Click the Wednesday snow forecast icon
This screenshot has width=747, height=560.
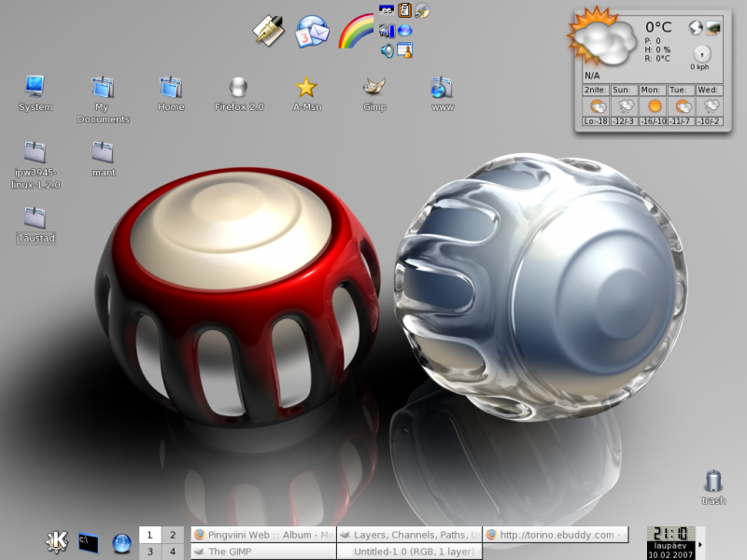711,106
